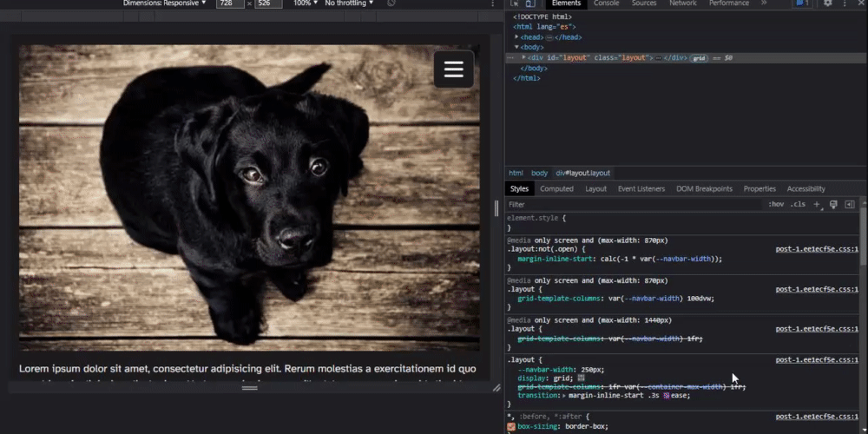The height and width of the screenshot is (434, 868).
Task: Toggle the .cls class editor
Action: [798, 205]
